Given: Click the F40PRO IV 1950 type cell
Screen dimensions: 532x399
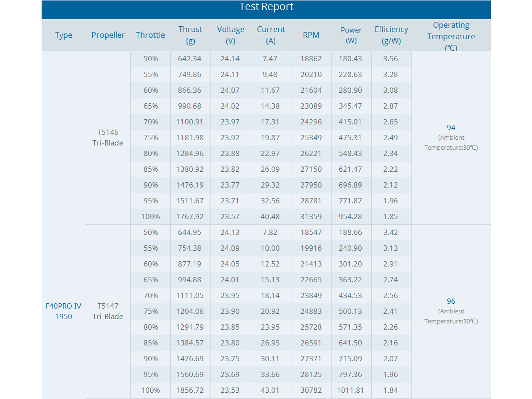Looking at the screenshot, I should (x=63, y=311).
